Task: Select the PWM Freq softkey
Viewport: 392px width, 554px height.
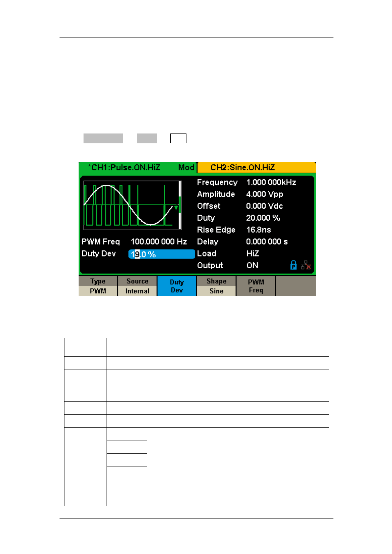Action: pos(256,286)
